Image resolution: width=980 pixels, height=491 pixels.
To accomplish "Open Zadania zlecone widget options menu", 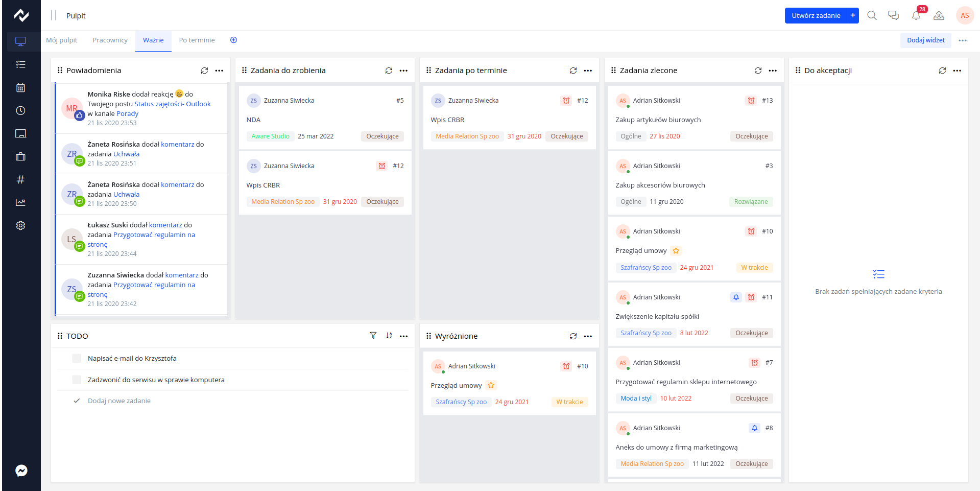I will click(773, 71).
